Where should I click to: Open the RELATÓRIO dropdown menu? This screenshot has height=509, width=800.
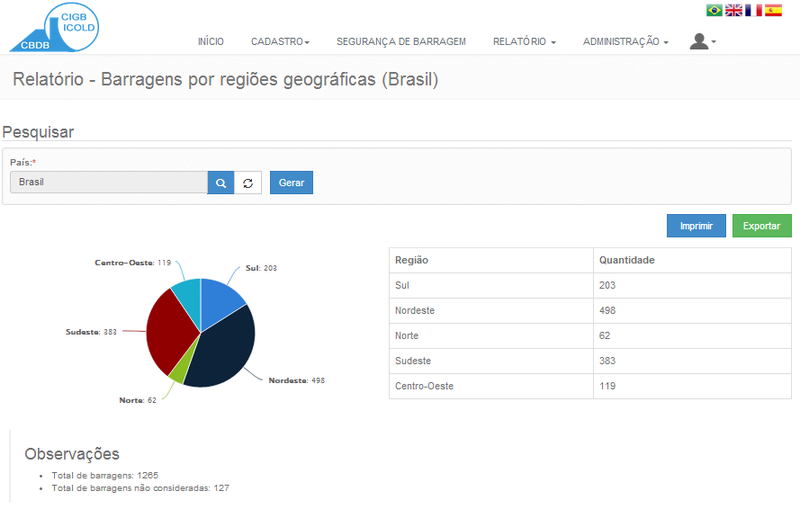(524, 42)
